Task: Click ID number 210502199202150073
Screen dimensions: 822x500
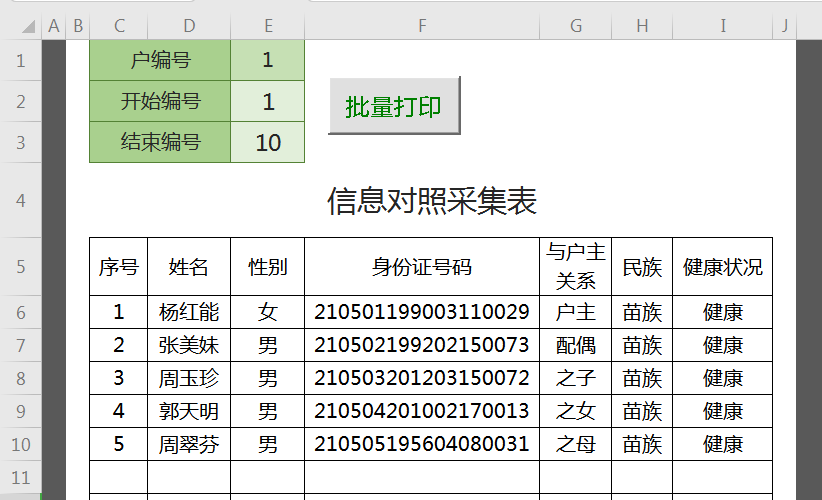Action: (422, 345)
